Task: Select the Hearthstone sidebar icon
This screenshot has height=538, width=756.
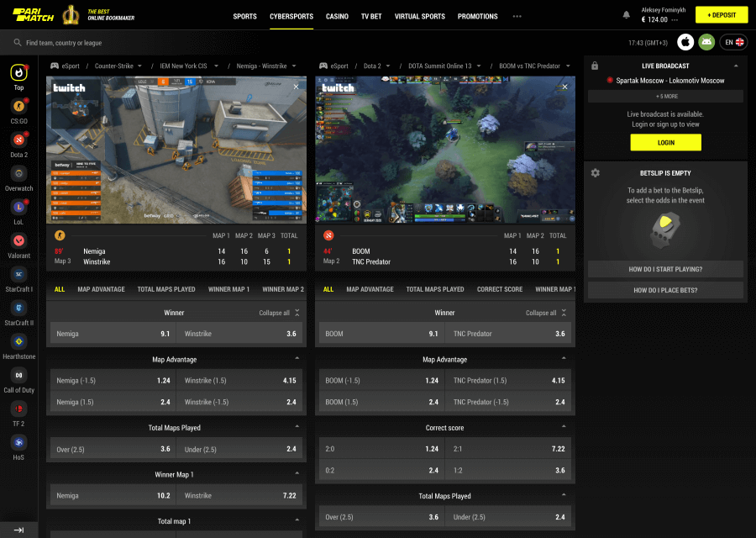Action: point(18,341)
